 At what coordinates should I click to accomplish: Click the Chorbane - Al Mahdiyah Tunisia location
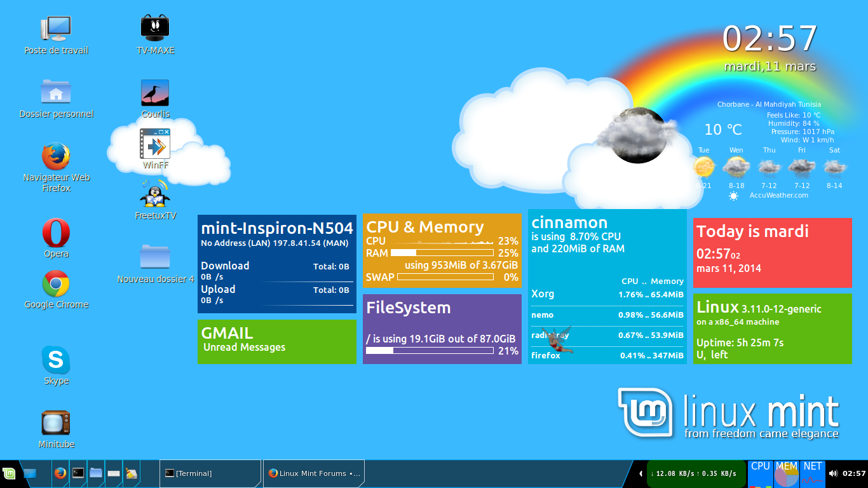pos(769,104)
